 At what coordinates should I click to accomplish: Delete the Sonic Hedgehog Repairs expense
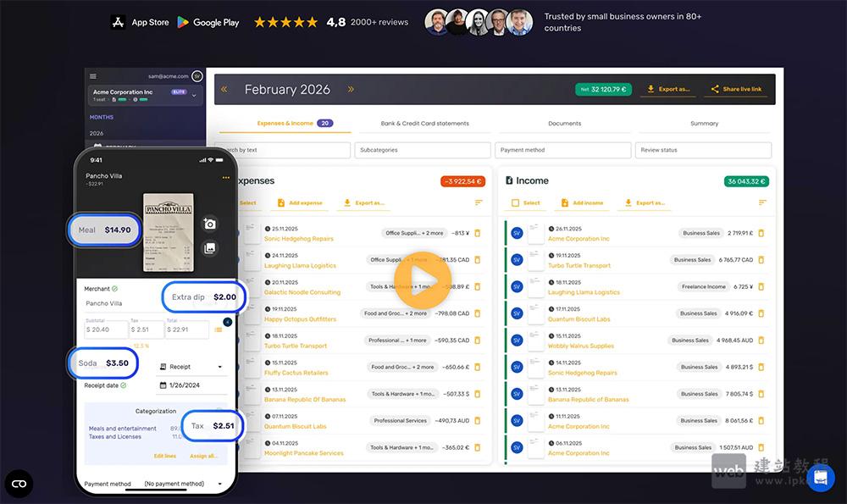coord(476,233)
